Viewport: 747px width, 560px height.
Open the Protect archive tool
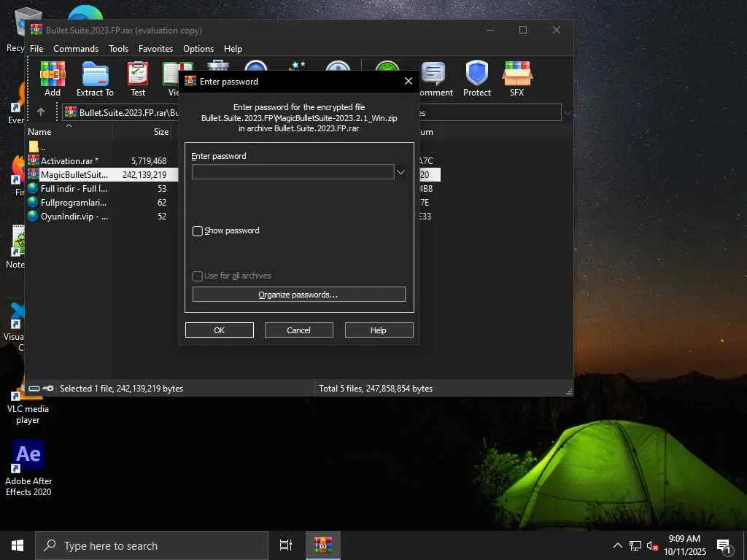477,79
